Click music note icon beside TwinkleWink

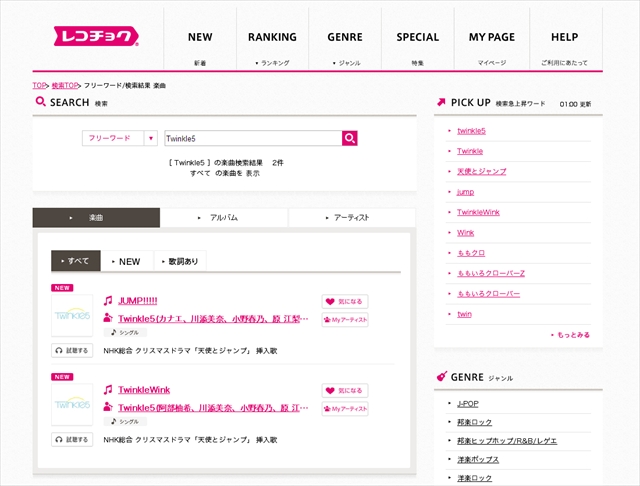pos(108,390)
